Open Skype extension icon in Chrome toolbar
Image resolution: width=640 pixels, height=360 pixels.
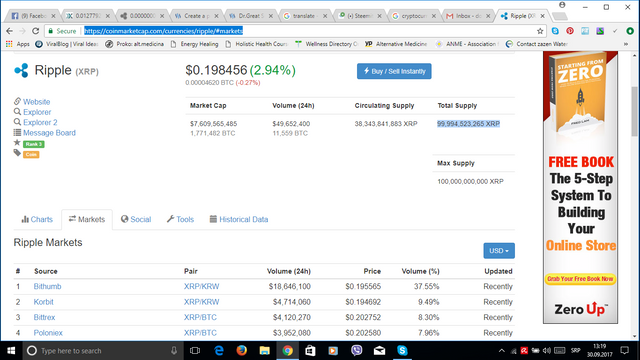coord(555,31)
